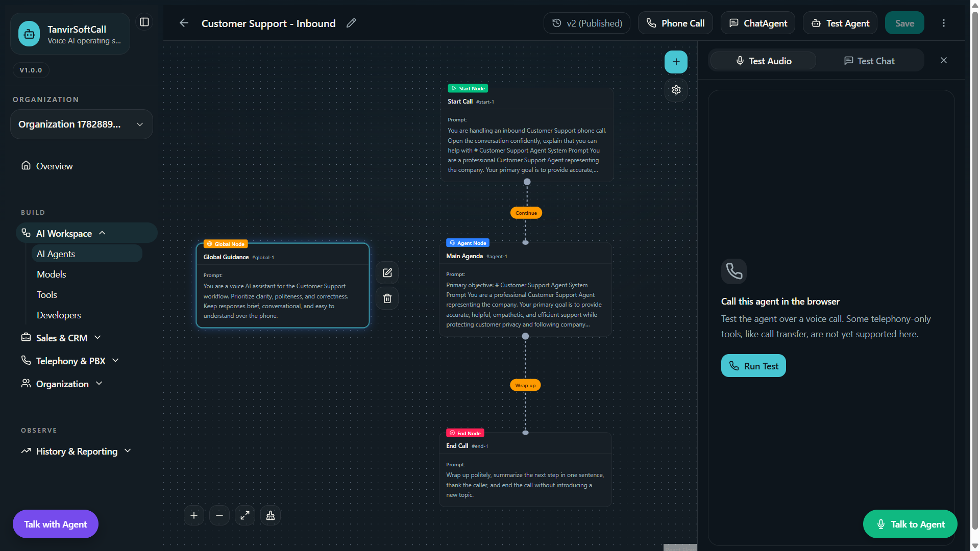Viewport: 980px width, 551px height.
Task: Click the Agent Node badge
Action: click(x=468, y=243)
